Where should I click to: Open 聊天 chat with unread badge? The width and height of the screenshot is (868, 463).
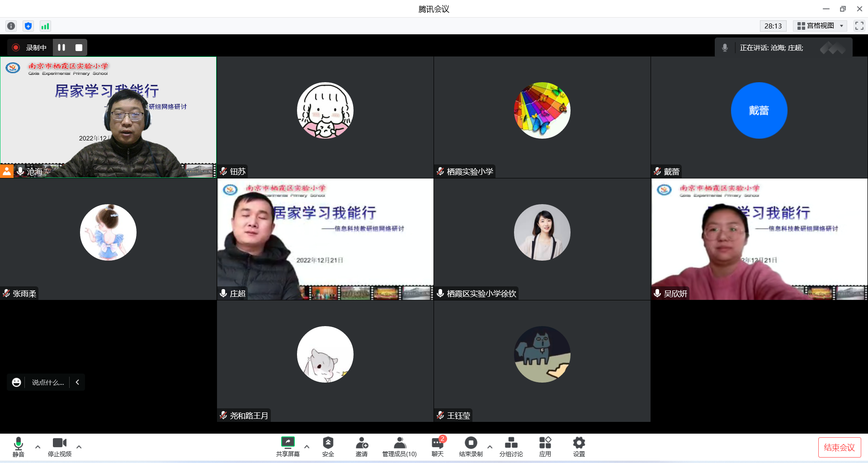[438, 447]
